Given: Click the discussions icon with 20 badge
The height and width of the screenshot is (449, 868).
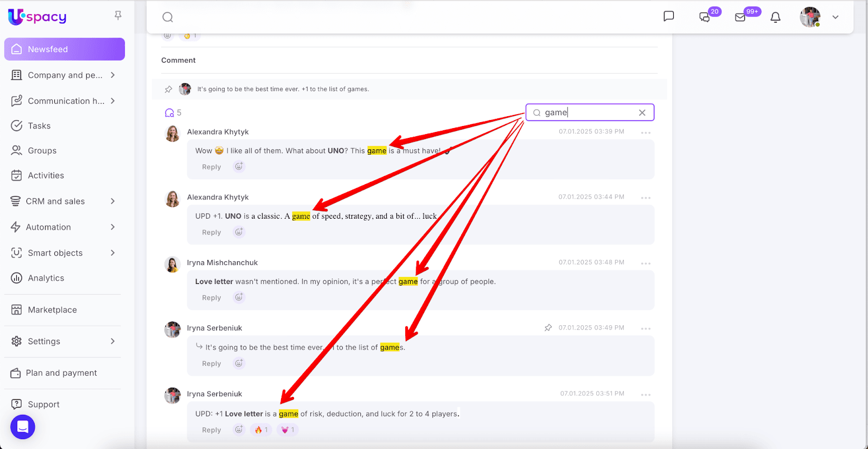Looking at the screenshot, I should click(705, 17).
